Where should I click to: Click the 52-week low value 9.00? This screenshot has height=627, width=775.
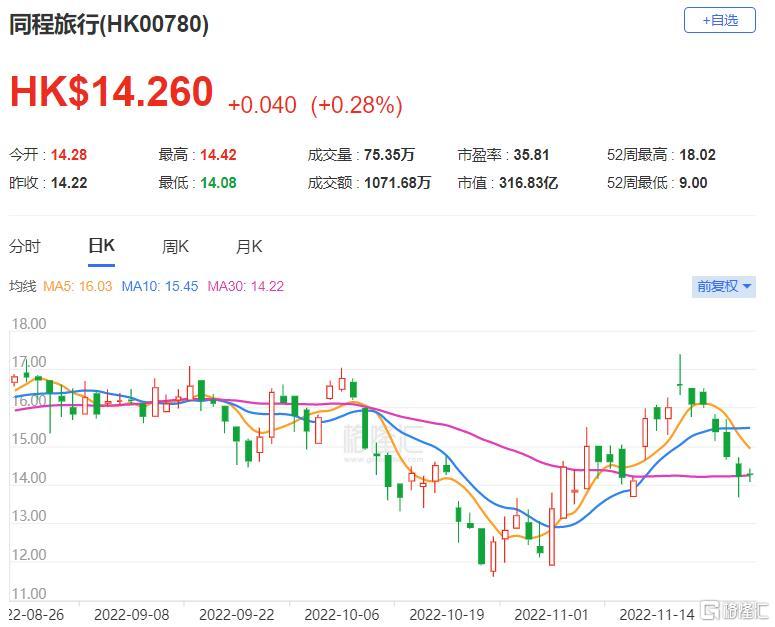(693, 183)
